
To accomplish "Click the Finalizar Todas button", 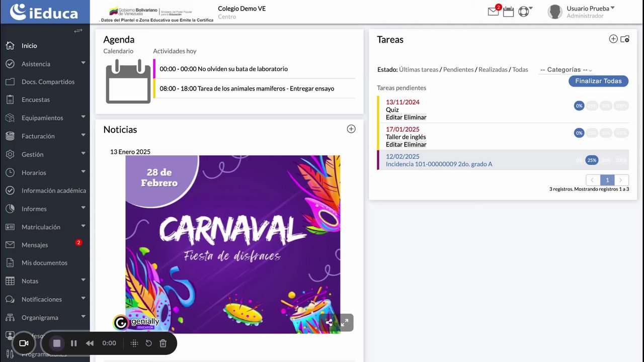I will [598, 81].
